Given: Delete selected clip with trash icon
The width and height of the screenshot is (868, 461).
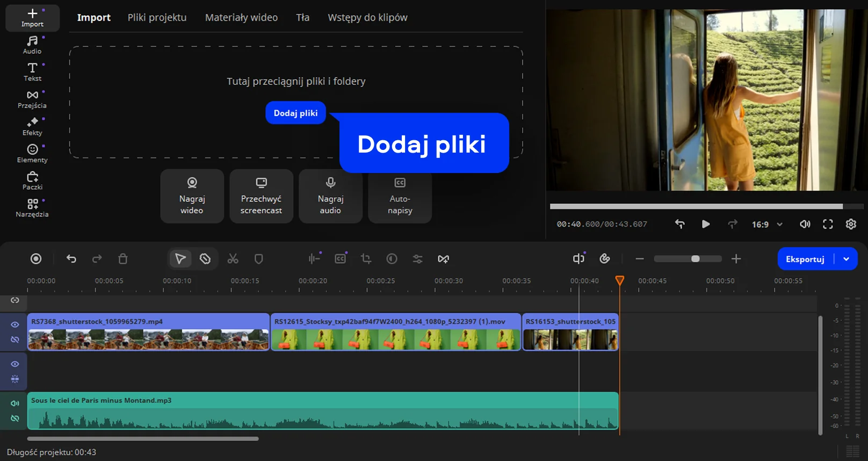Looking at the screenshot, I should coord(123,259).
